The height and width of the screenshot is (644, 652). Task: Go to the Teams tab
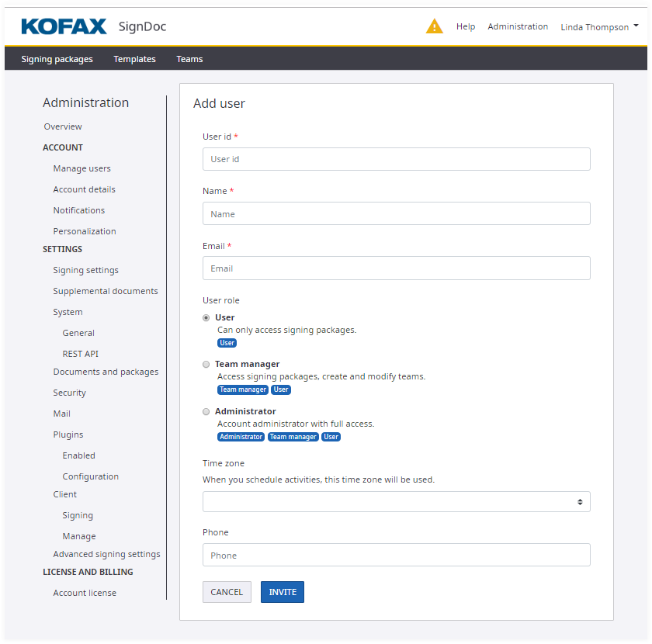pyautogui.click(x=189, y=59)
